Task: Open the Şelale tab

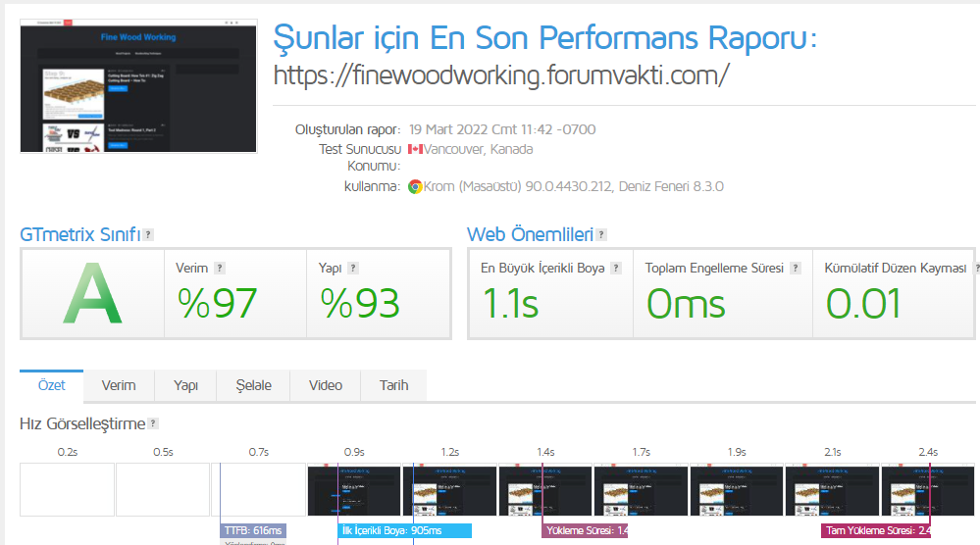Action: (x=253, y=385)
